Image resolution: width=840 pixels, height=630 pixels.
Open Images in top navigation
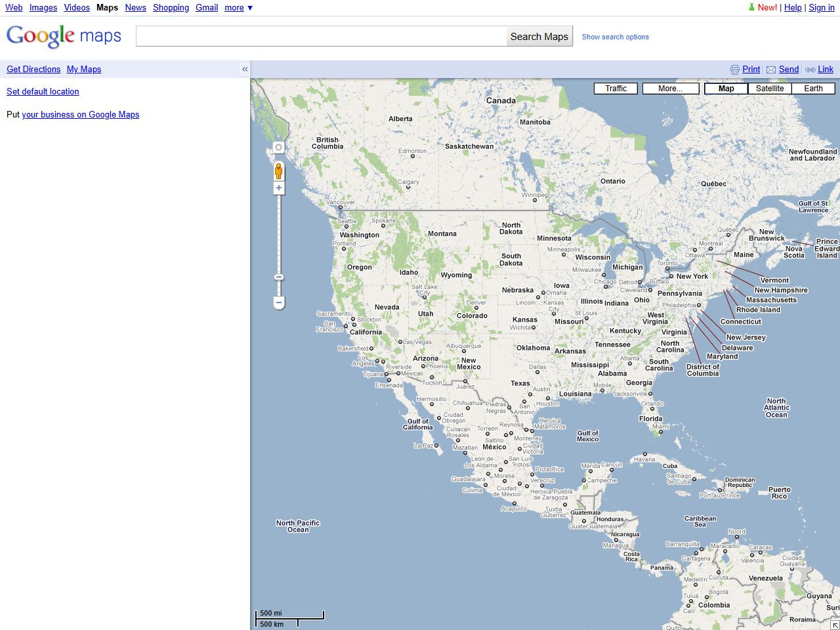(43, 8)
